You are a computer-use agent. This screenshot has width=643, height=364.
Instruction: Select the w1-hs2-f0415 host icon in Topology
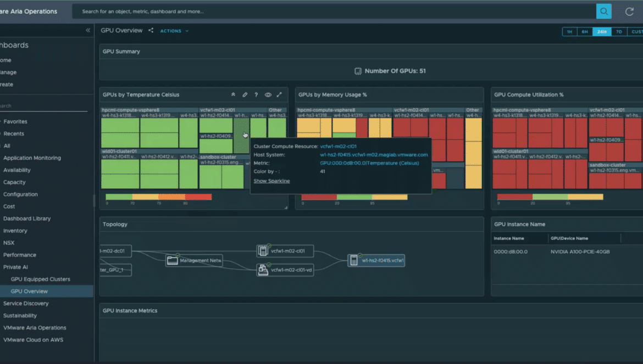coord(353,260)
